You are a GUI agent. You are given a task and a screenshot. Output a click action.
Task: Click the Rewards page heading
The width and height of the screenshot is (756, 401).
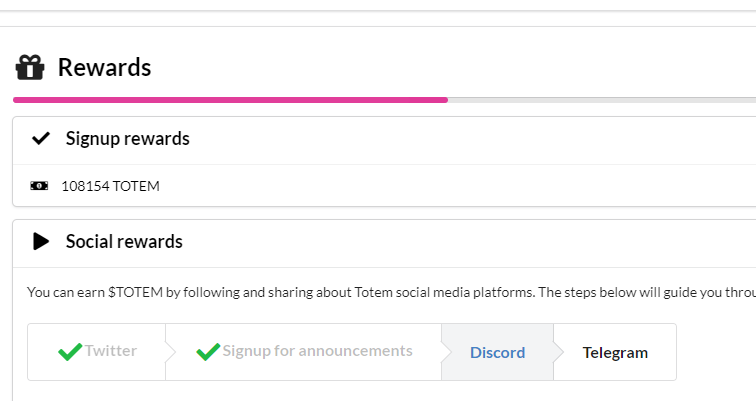point(104,68)
